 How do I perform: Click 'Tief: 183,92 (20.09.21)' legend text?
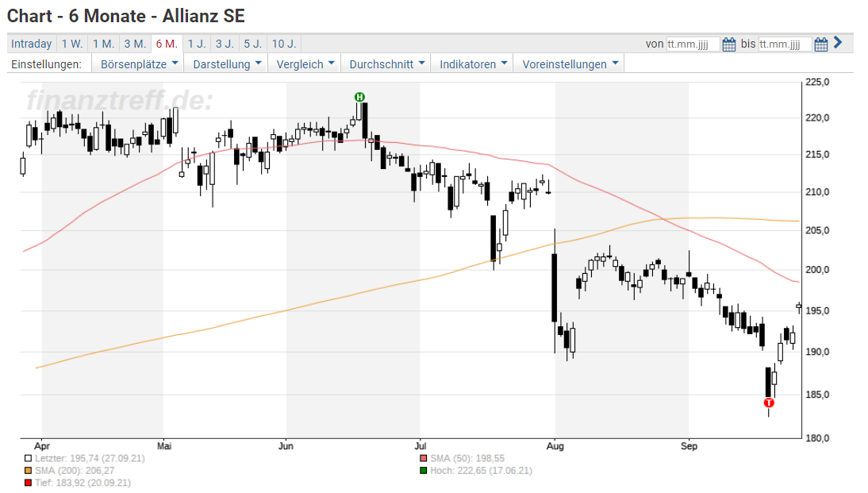[83, 483]
